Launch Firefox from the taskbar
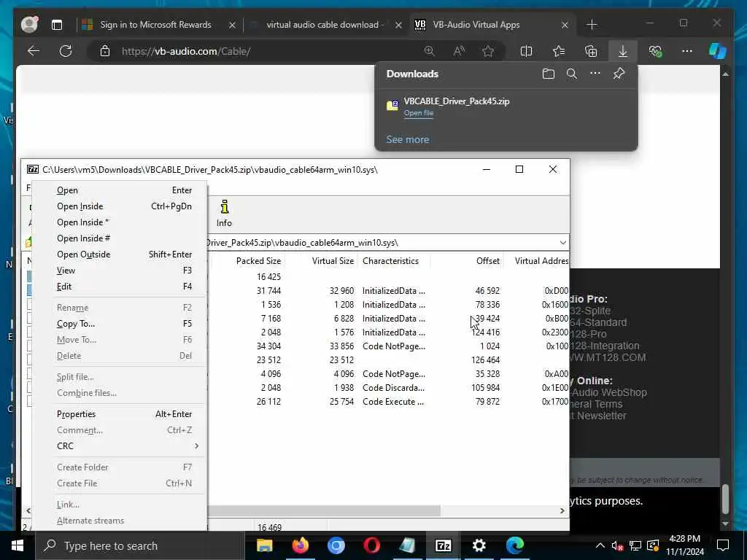The height and width of the screenshot is (560, 747). [300, 545]
